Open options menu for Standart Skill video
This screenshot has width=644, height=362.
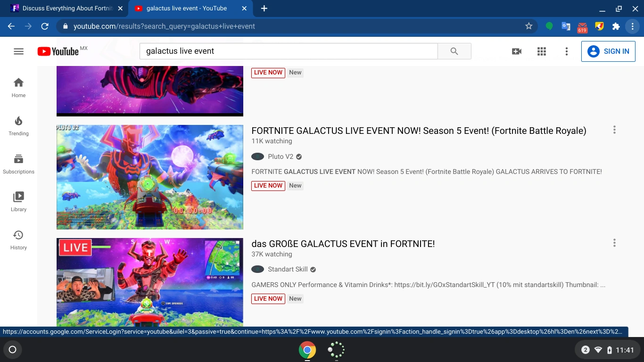[x=614, y=243]
